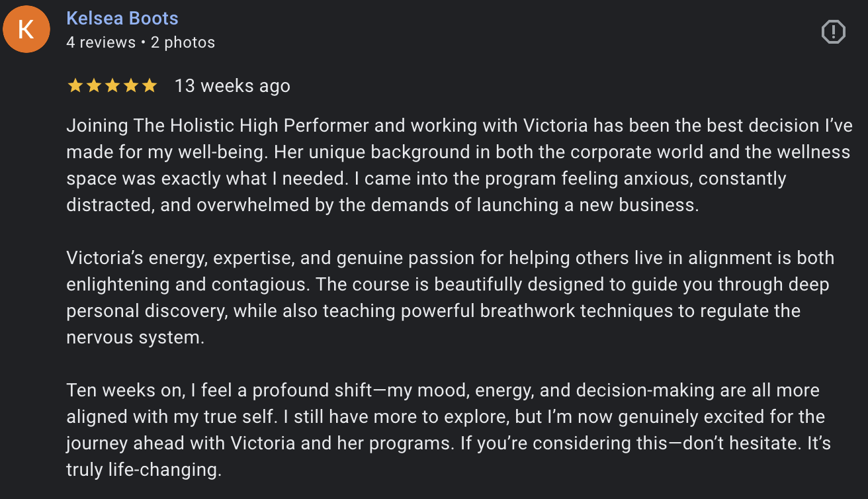Click the report review flag icon
This screenshot has width=868, height=499.
point(833,32)
